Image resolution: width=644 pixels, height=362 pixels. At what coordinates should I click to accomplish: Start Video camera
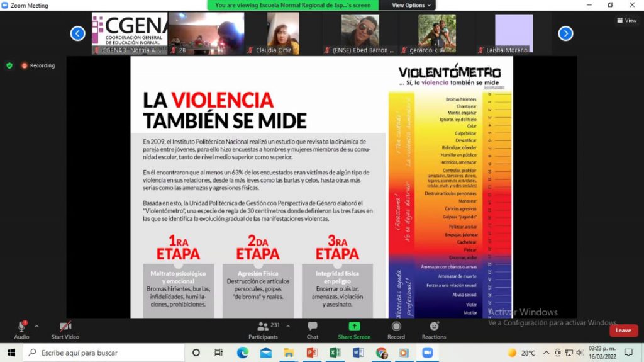pos(65,330)
